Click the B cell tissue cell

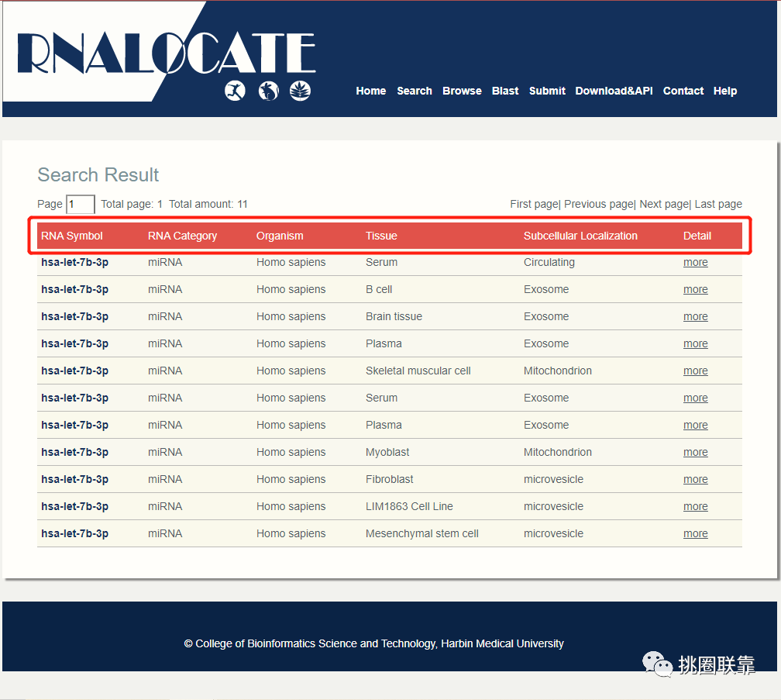tap(379, 289)
